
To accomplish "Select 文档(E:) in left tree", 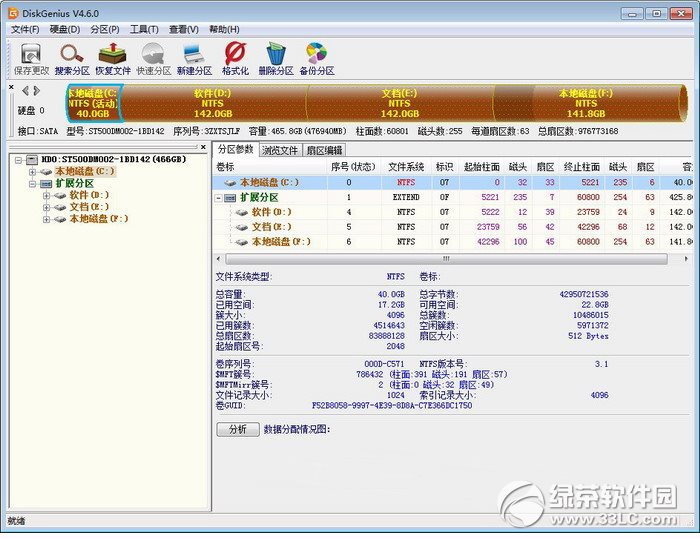I will 89,207.
